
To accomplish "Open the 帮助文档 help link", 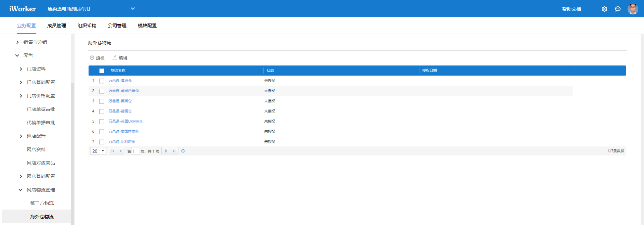I will click(x=572, y=9).
